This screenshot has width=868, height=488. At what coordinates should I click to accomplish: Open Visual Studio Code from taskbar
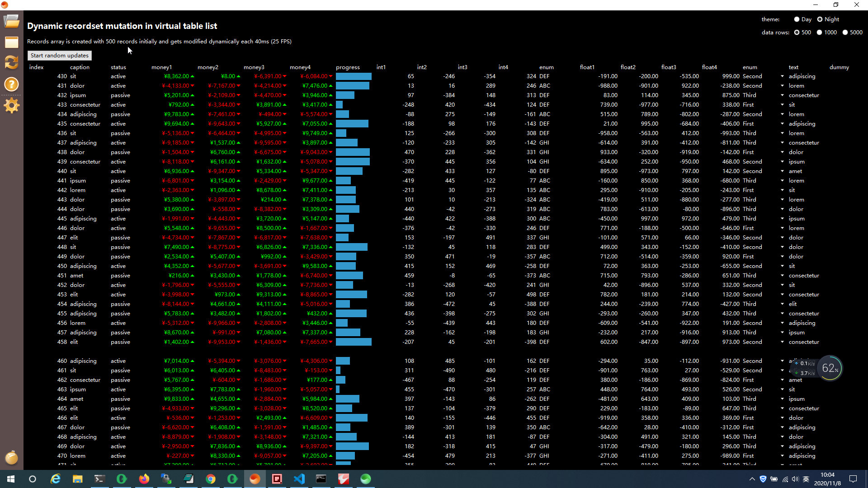point(299,479)
